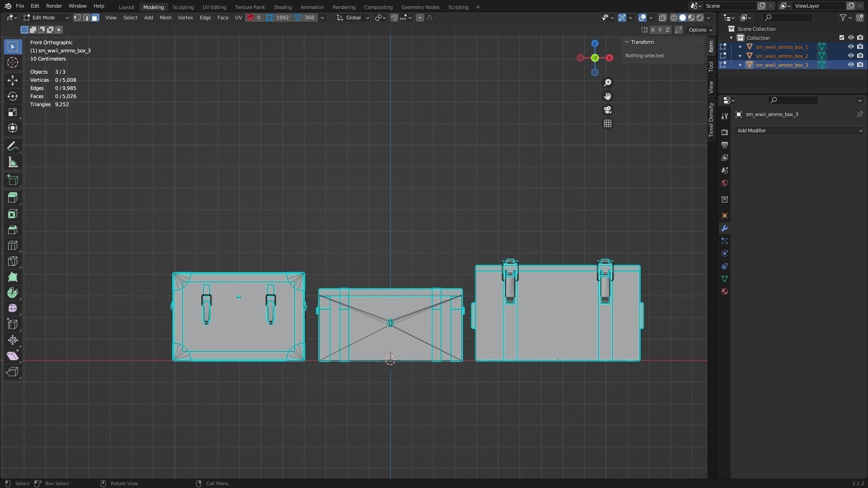
Task: Click the Zoom magnifier viewport icon
Action: 608,83
